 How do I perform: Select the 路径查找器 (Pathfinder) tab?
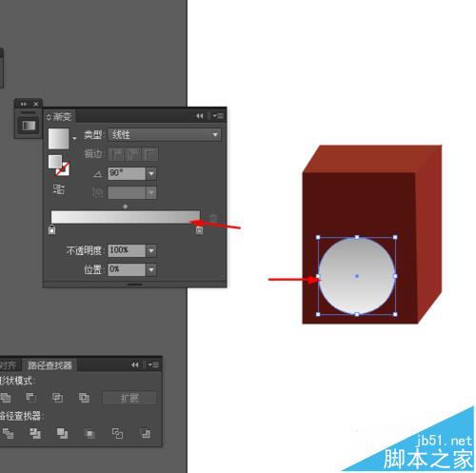tap(50, 365)
